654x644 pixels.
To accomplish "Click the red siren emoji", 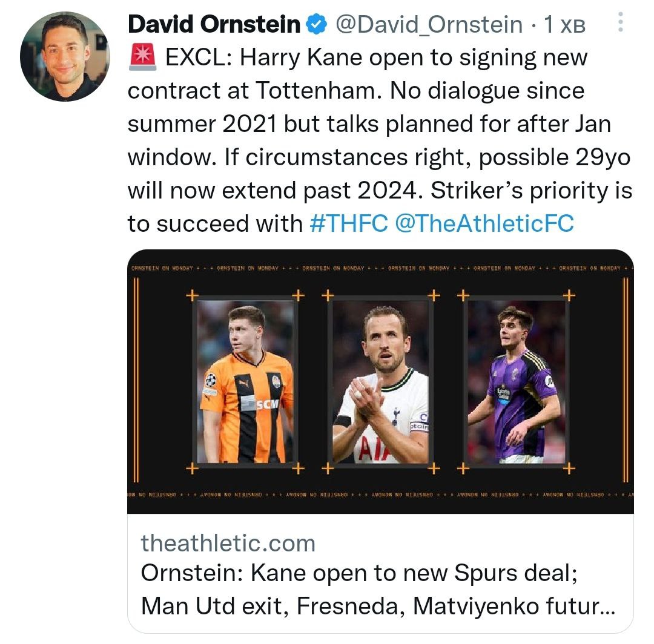I will pos(144,57).
